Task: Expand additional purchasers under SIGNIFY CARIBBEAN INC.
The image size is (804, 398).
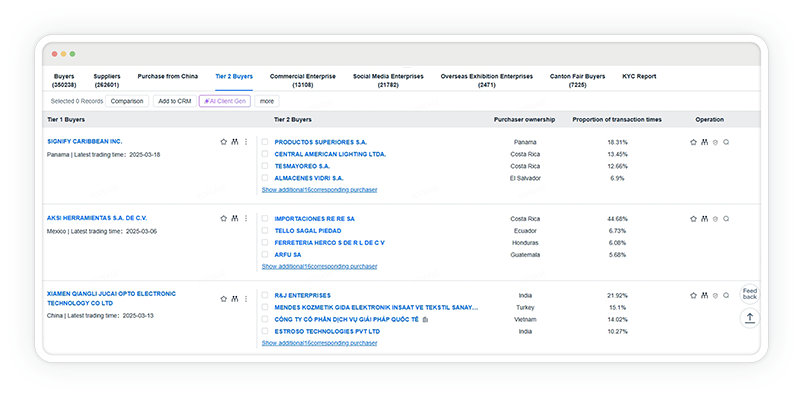Action: [x=319, y=190]
